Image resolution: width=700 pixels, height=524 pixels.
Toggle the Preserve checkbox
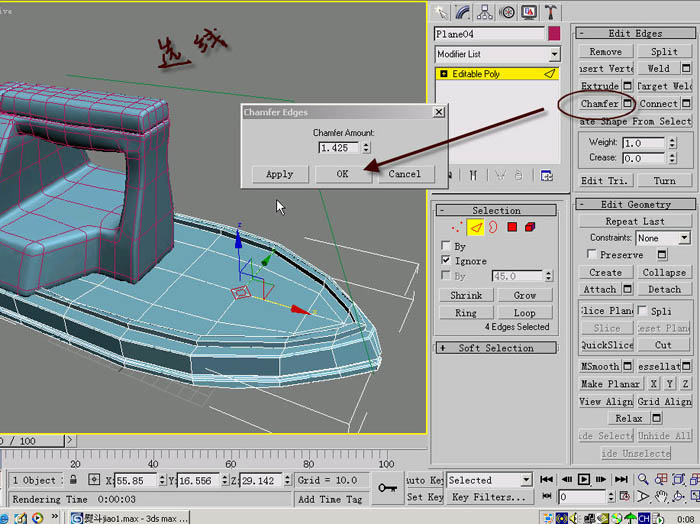click(x=592, y=254)
